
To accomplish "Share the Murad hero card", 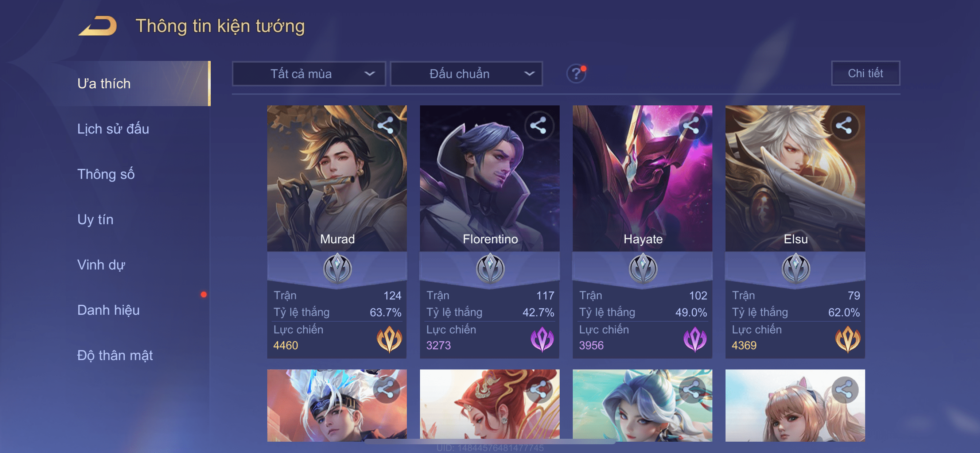I will (386, 125).
